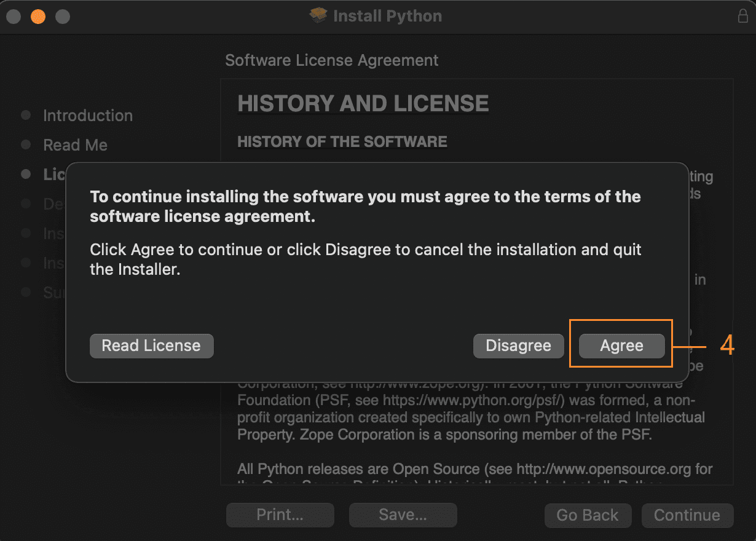The height and width of the screenshot is (541, 756).
Task: Click the HISTORY AND LICENSE heading
Action: [363, 104]
